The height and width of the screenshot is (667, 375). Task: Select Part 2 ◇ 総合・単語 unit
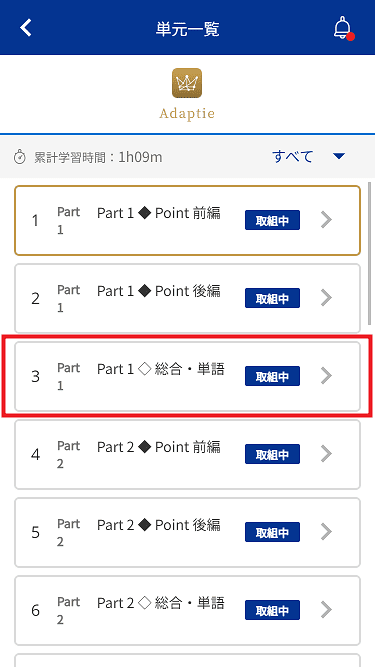click(188, 610)
